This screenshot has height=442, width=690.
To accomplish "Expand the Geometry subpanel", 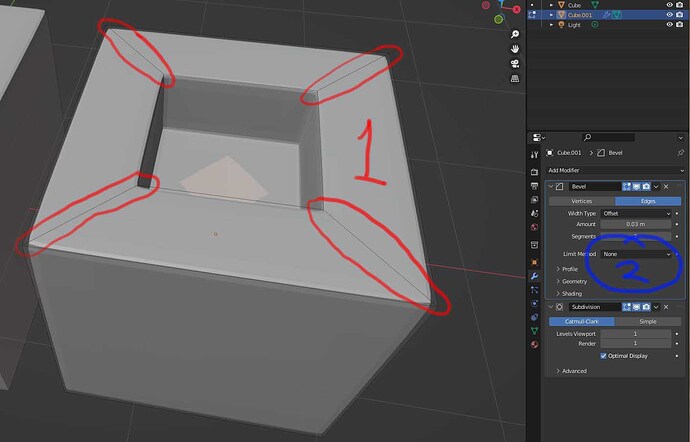I will click(x=572, y=281).
